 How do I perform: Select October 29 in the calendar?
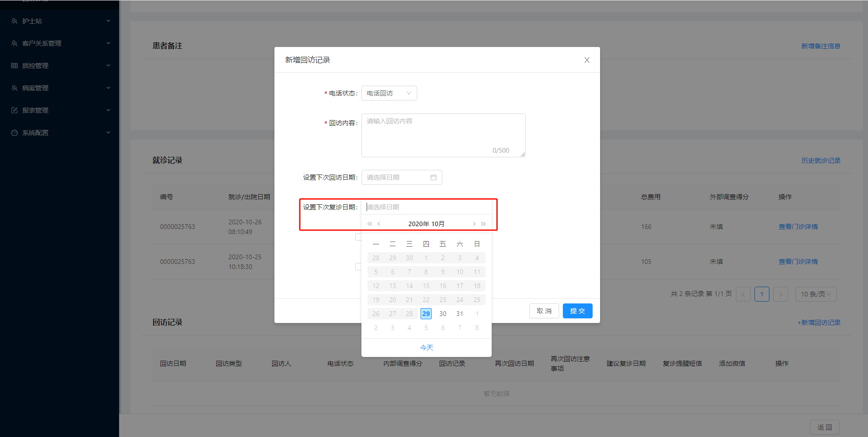click(426, 314)
